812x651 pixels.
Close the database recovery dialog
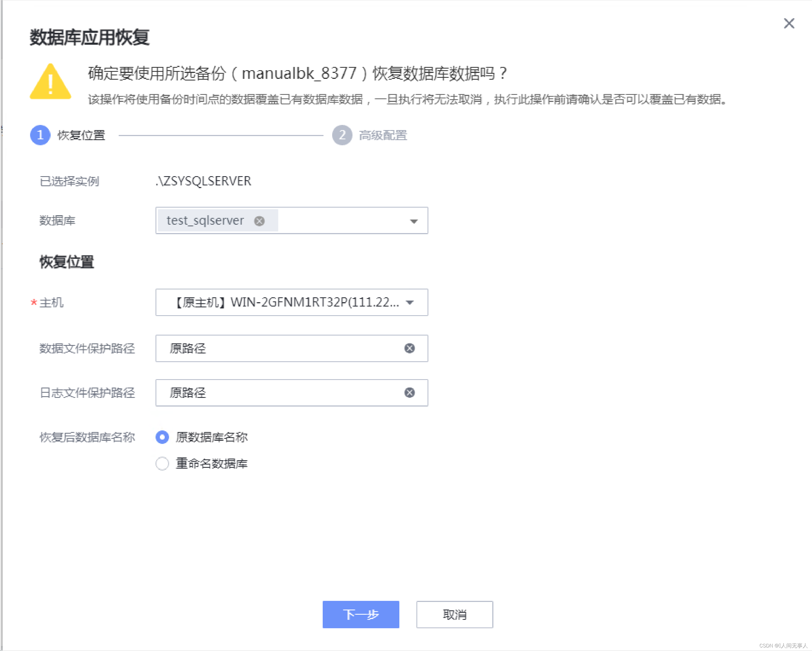(x=789, y=23)
